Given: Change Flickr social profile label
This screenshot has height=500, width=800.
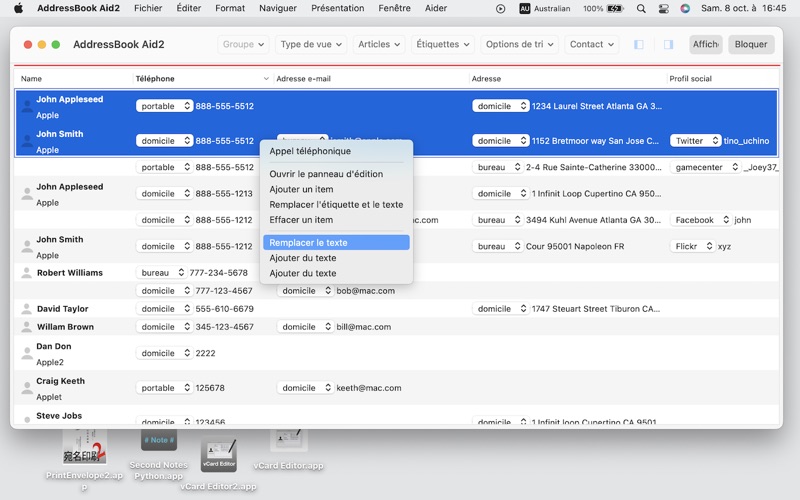Looking at the screenshot, I should coord(692,246).
